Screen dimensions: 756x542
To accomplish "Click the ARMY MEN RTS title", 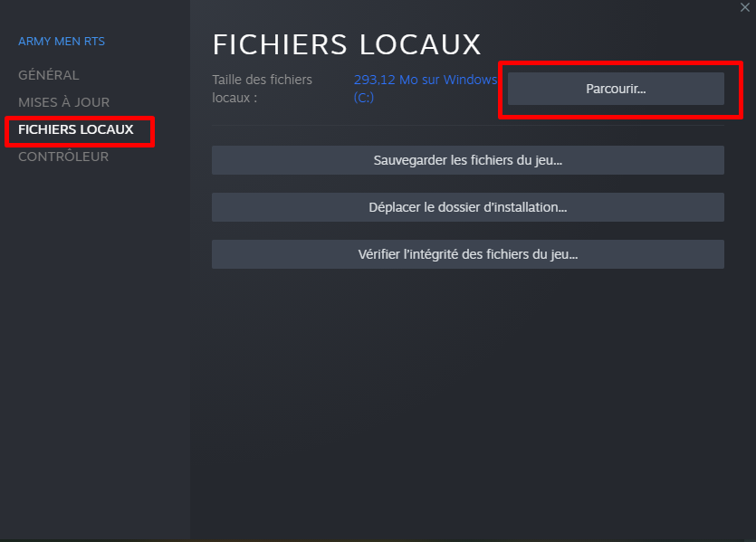I will [62, 42].
